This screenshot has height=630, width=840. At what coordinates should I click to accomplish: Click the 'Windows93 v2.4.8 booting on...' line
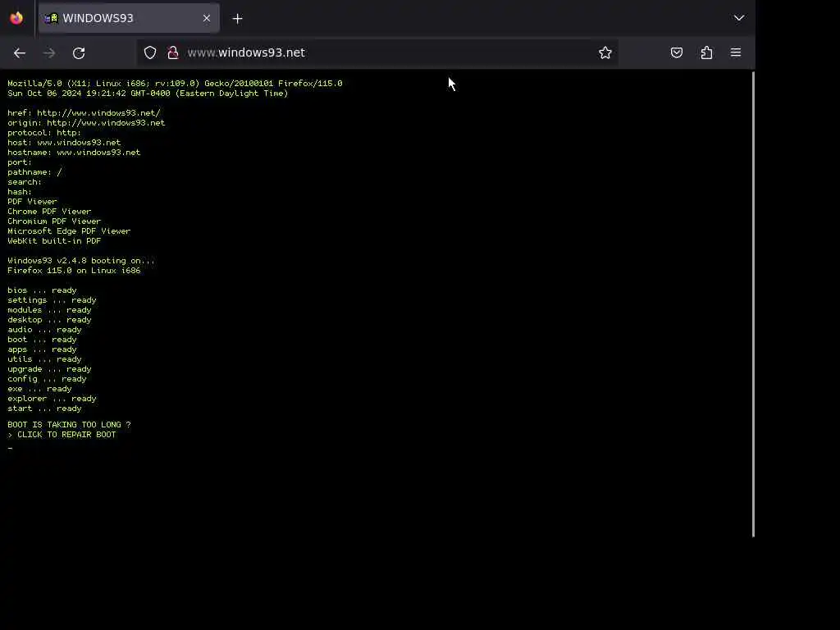pyautogui.click(x=81, y=260)
